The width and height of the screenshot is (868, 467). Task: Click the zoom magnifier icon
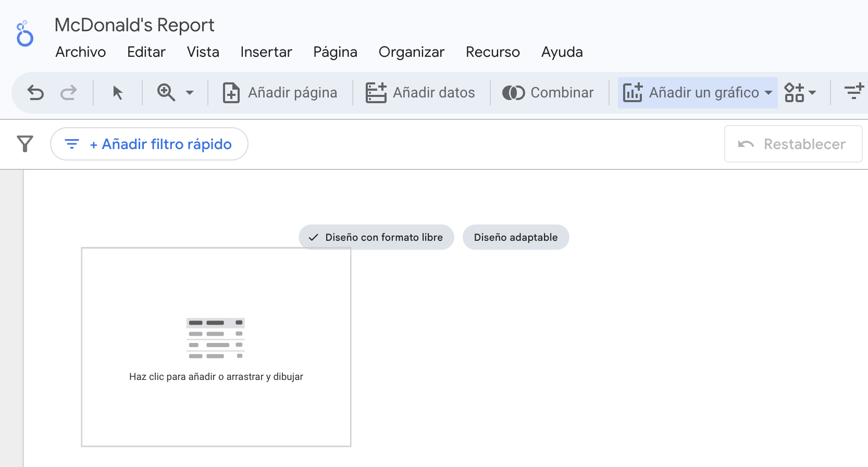pos(166,93)
